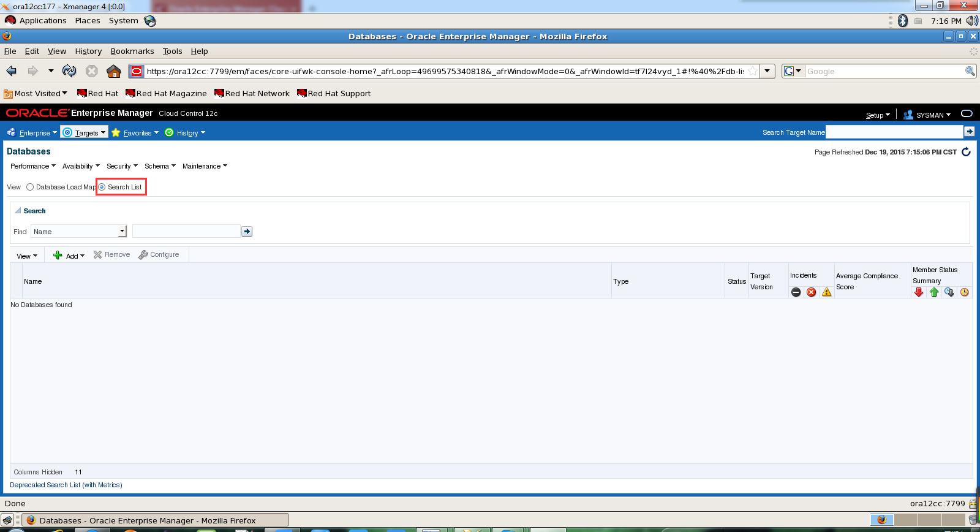Click the Firefox forward arrow button
This screenshot has width=980, height=532.
pos(32,71)
